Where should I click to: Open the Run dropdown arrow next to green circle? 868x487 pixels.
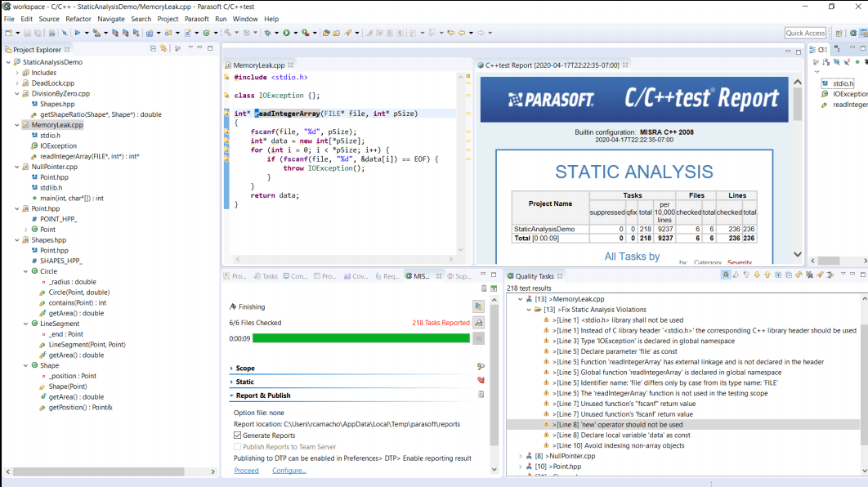(295, 34)
